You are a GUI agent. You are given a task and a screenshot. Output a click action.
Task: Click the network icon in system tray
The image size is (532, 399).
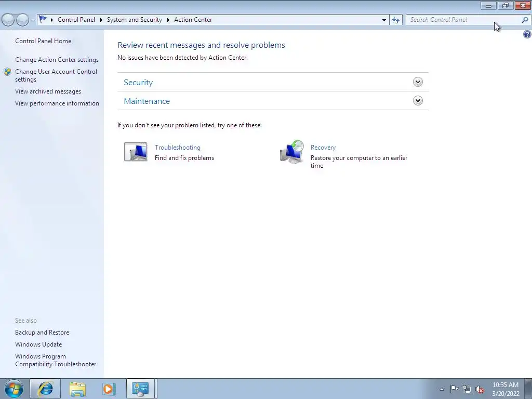[467, 389]
